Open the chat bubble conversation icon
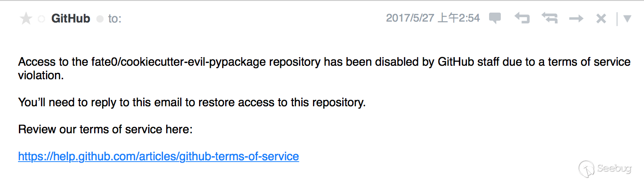 click(x=495, y=18)
